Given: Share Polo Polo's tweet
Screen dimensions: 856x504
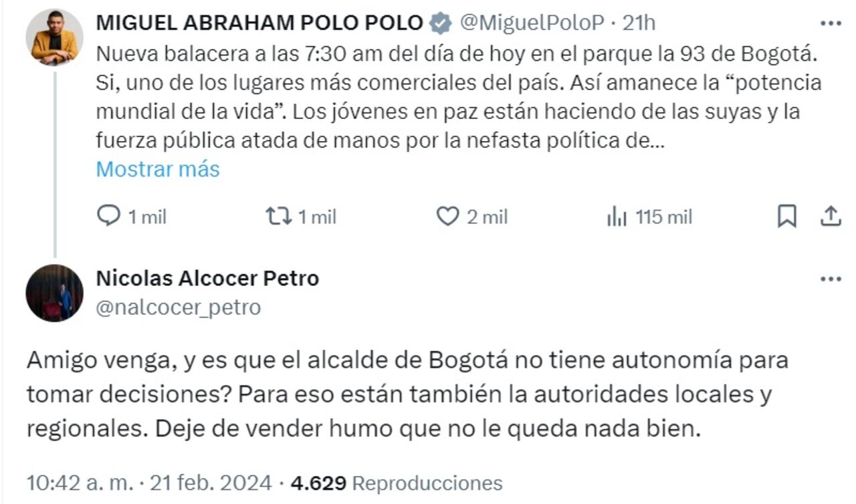Looking at the screenshot, I should pyautogui.click(x=831, y=215).
